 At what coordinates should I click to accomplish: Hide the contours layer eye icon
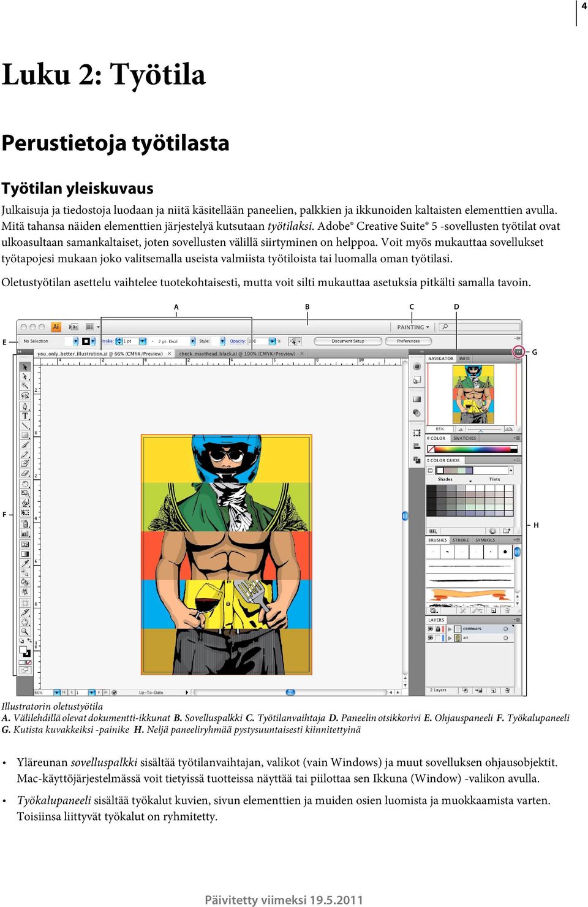pos(431,629)
